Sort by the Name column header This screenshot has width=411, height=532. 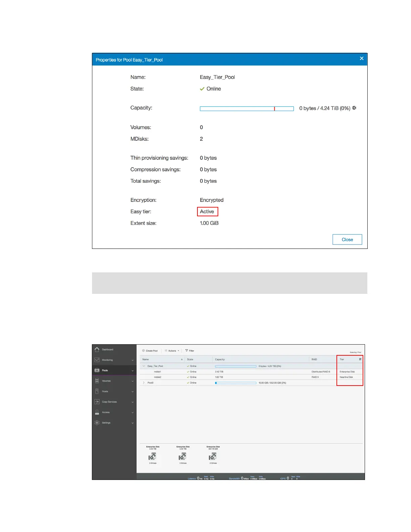[145, 359]
